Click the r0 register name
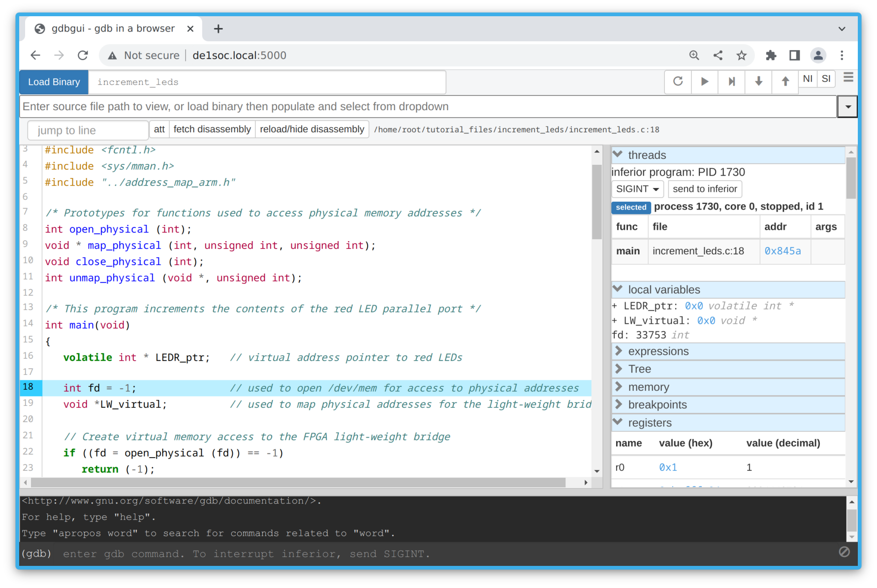This screenshot has height=588, width=877. (620, 467)
